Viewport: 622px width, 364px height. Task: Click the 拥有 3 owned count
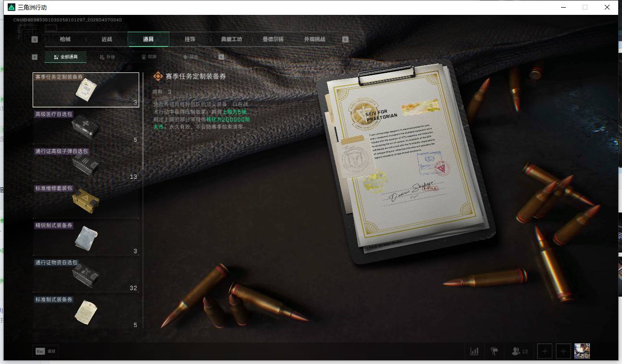pos(162,92)
